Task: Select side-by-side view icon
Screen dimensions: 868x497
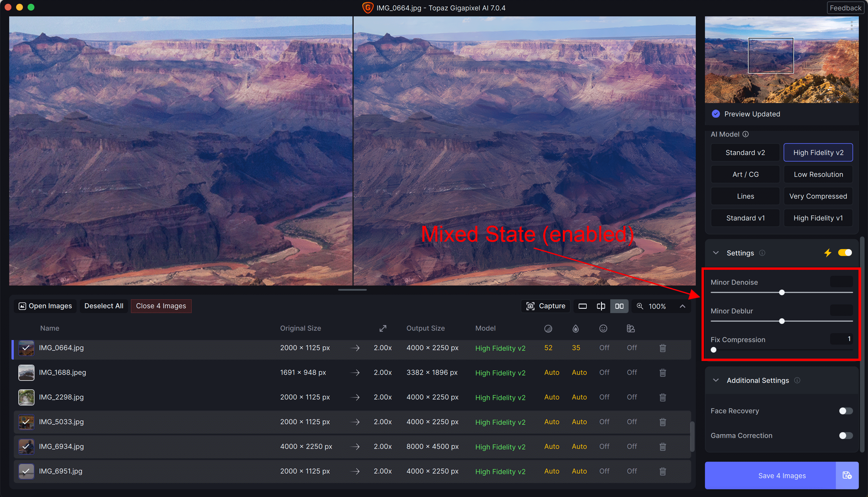Action: click(619, 306)
